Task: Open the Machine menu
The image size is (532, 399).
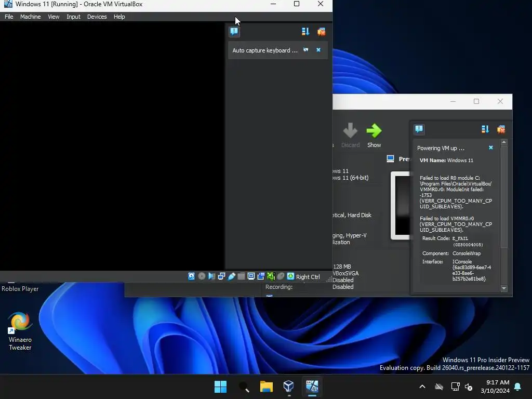Action: click(x=30, y=17)
